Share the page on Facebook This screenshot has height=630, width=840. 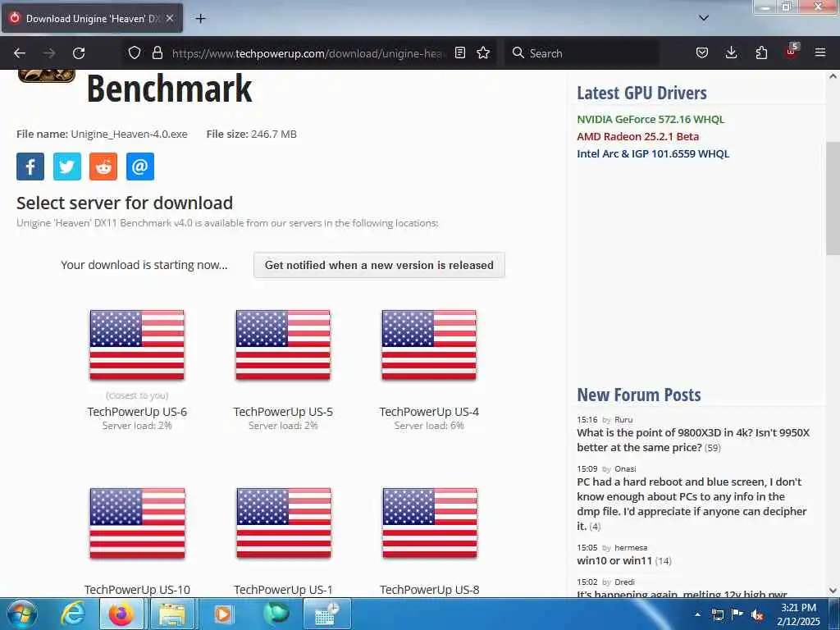30,167
